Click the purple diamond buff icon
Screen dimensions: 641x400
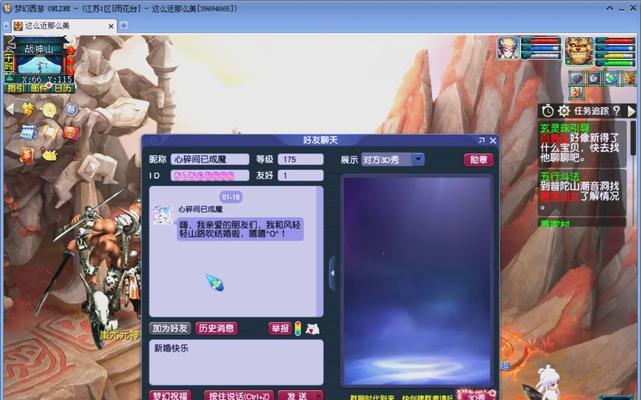576,79
